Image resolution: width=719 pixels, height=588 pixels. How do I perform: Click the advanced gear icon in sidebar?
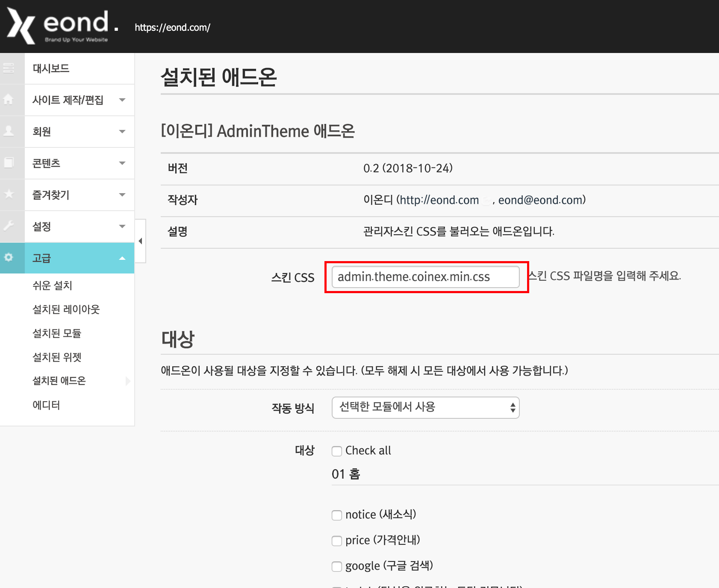tap(9, 257)
